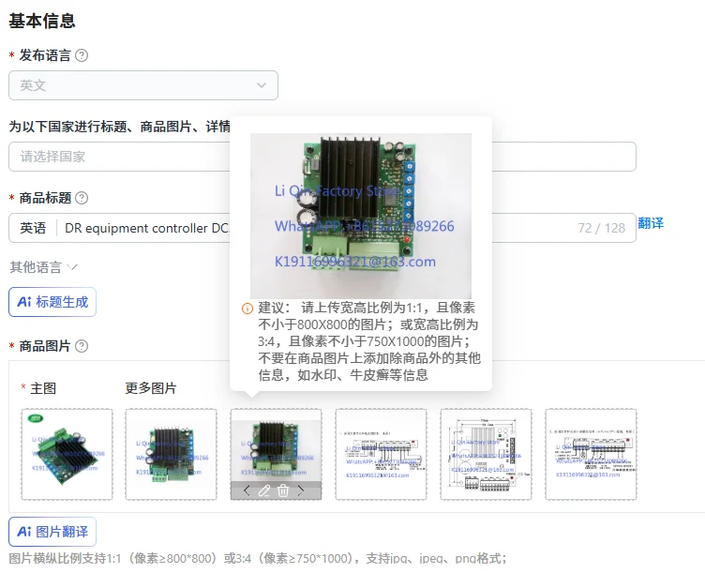Open help icon next to 商品标题
This screenshot has height=588, width=705.
click(x=82, y=198)
